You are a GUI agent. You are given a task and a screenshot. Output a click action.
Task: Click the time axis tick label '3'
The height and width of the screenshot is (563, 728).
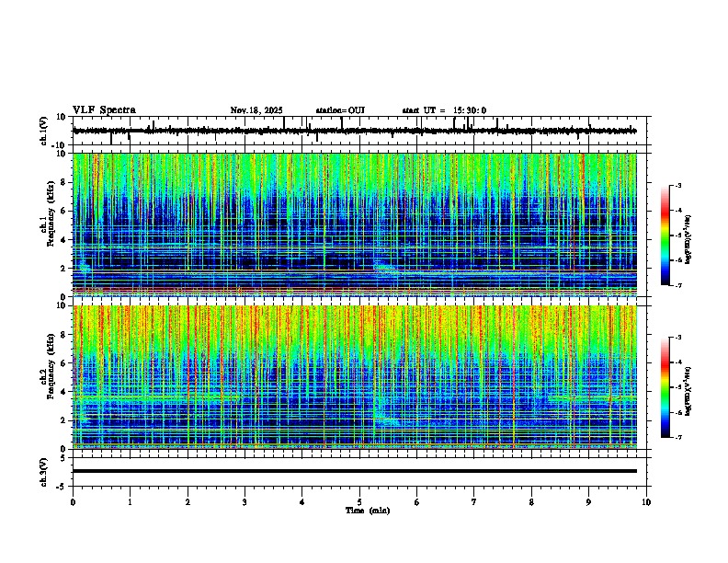pos(245,502)
